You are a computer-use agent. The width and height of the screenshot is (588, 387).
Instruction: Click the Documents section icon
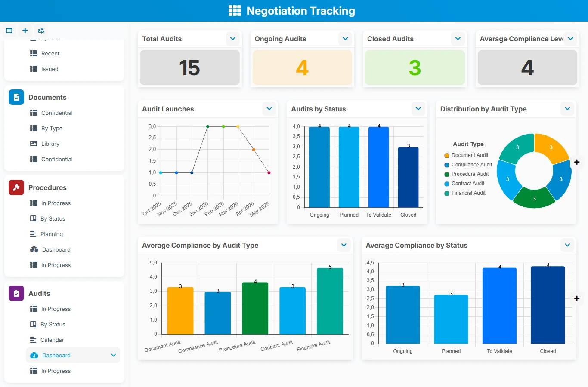point(16,97)
